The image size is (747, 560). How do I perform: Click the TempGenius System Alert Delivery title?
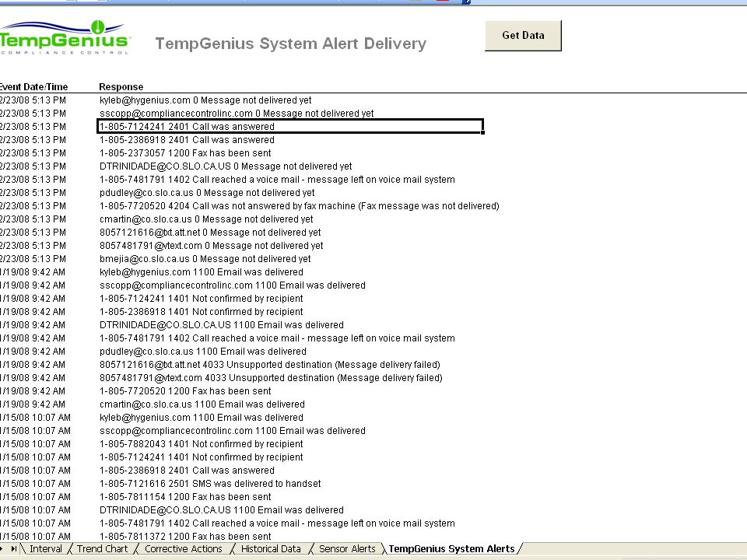pyautogui.click(x=290, y=44)
